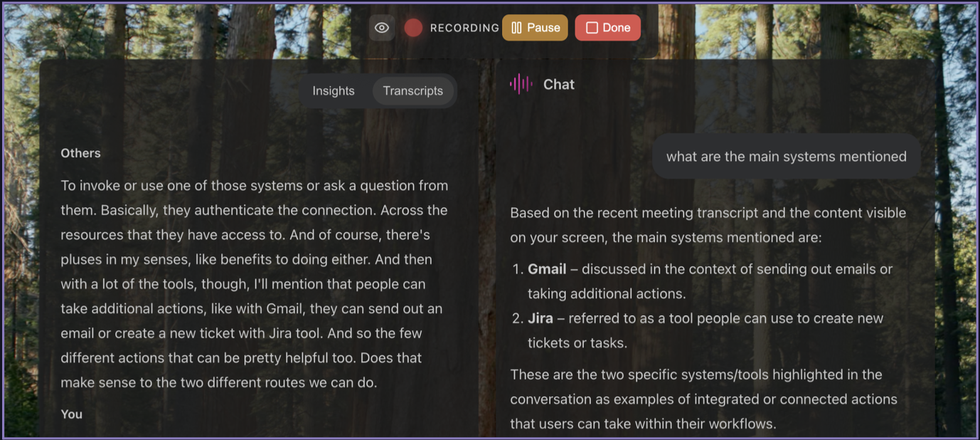Click the red recording indicator dot

[x=413, y=28]
